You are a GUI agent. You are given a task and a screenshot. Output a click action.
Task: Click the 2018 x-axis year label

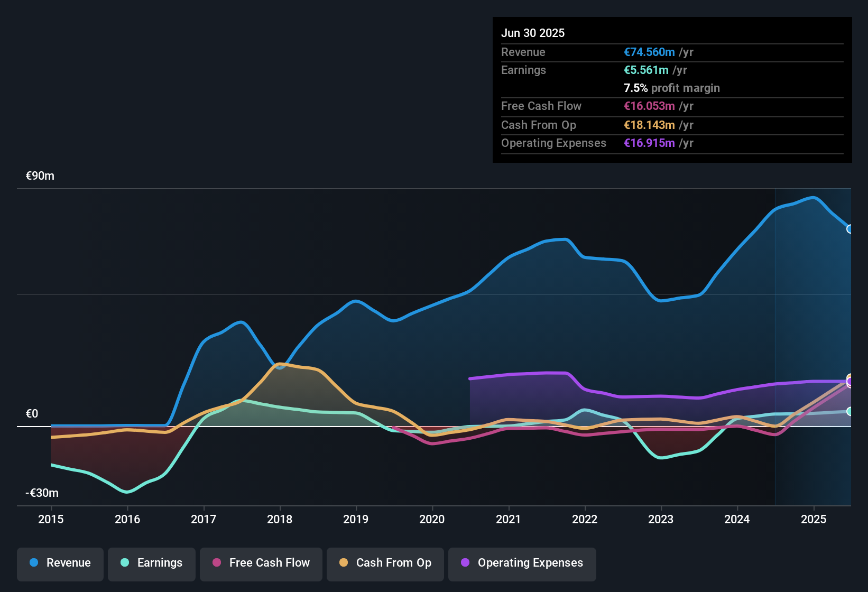coord(280,520)
